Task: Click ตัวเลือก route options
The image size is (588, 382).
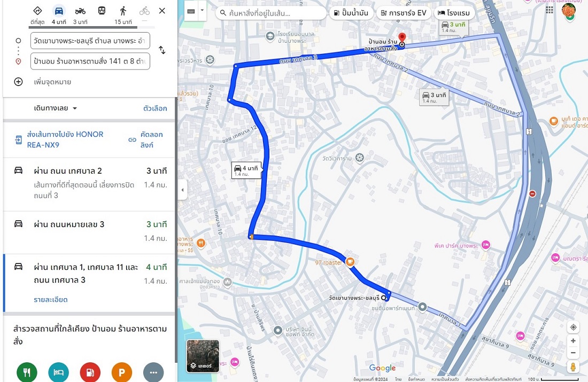Action: [155, 108]
